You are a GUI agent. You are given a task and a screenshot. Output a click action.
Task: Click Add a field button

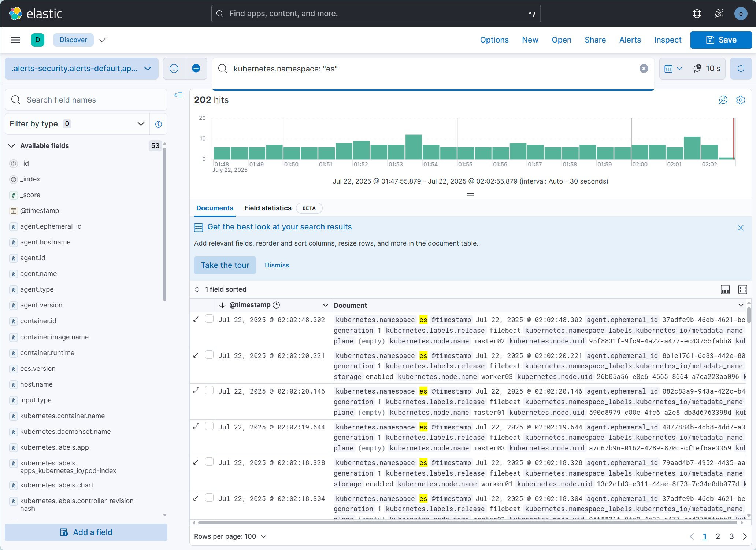coord(86,532)
